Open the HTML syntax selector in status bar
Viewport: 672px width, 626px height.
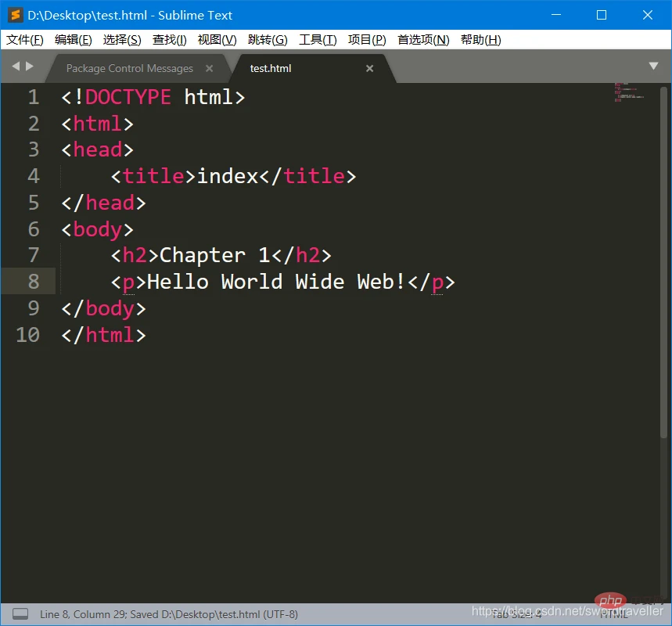pos(613,614)
